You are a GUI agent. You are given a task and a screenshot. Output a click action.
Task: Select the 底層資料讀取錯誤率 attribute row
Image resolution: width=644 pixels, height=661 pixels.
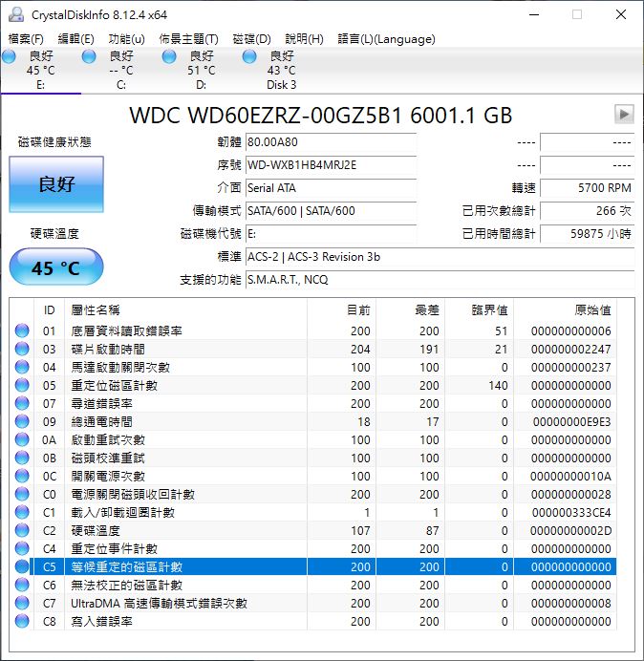[x=313, y=330]
